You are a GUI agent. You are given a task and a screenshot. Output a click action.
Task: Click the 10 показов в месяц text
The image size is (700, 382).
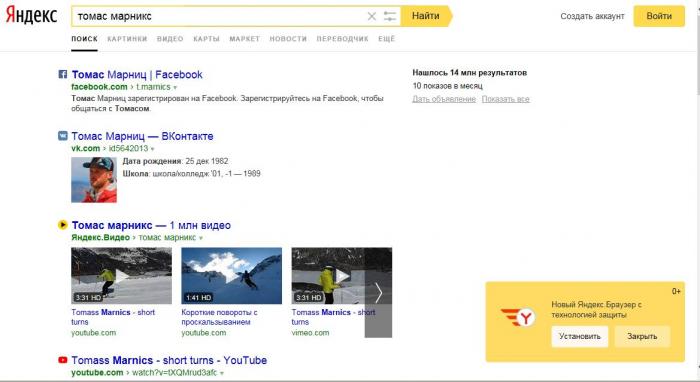[448, 86]
